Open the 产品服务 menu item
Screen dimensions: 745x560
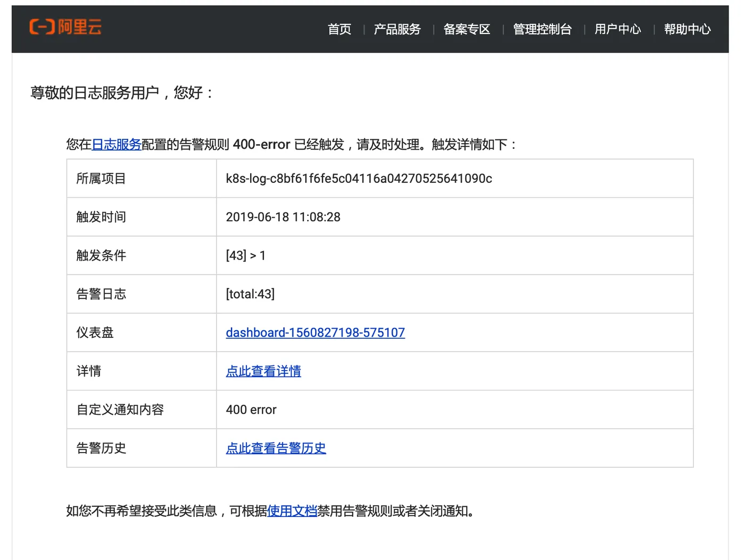pos(397,29)
